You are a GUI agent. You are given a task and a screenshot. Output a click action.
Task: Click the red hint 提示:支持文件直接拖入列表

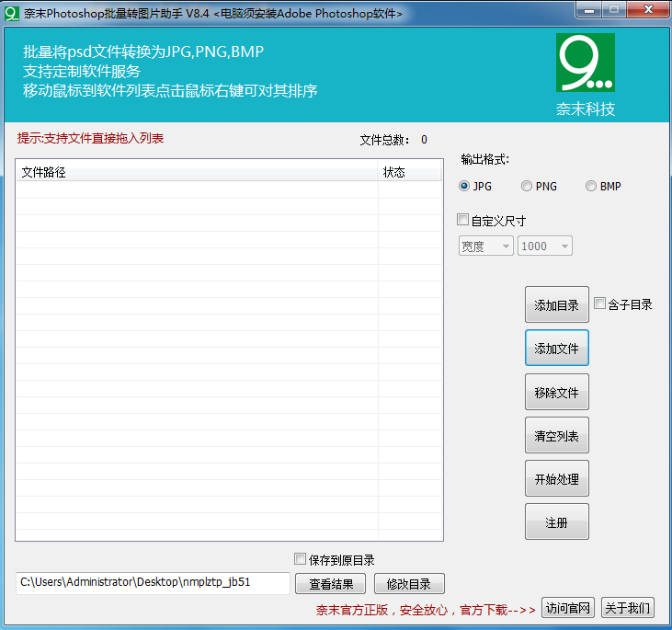pyautogui.click(x=90, y=138)
